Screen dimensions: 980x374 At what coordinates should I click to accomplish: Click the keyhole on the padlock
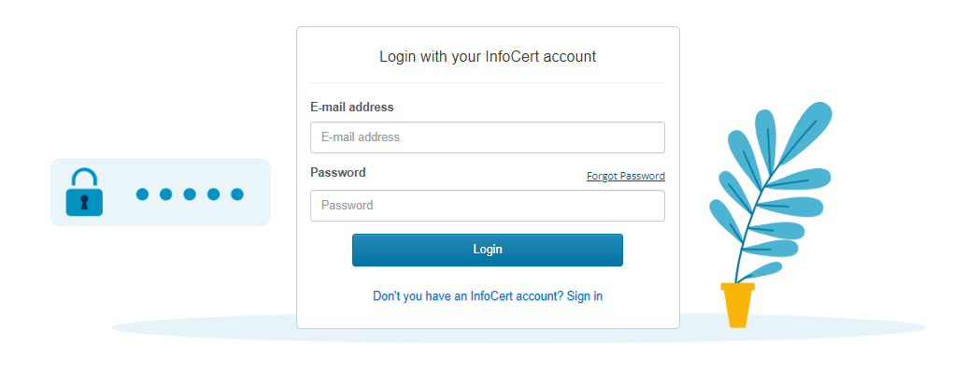(84, 201)
